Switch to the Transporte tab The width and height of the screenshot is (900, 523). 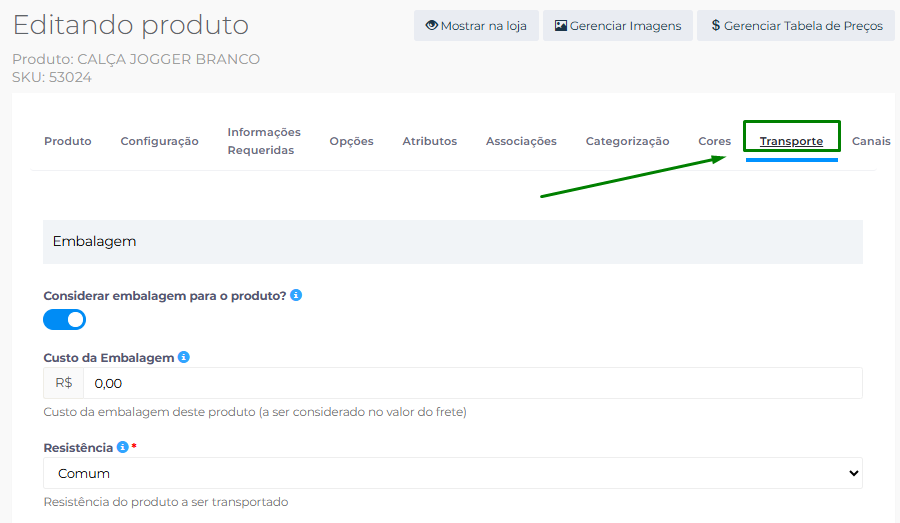(791, 141)
